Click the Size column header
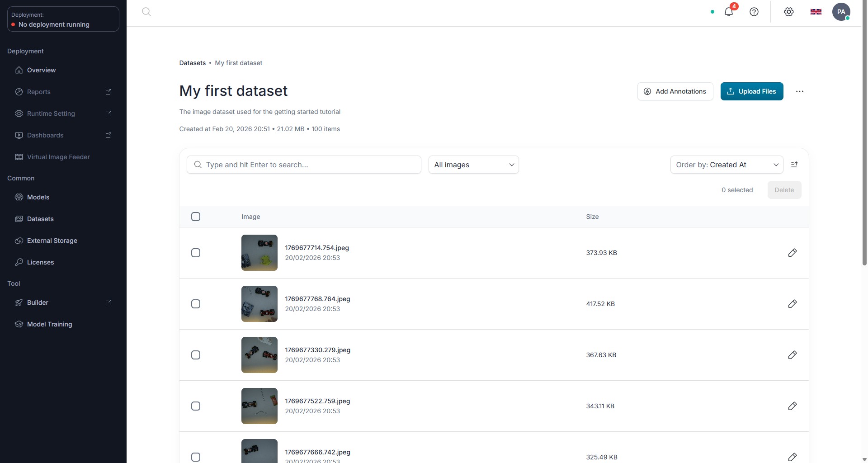 [x=592, y=217]
